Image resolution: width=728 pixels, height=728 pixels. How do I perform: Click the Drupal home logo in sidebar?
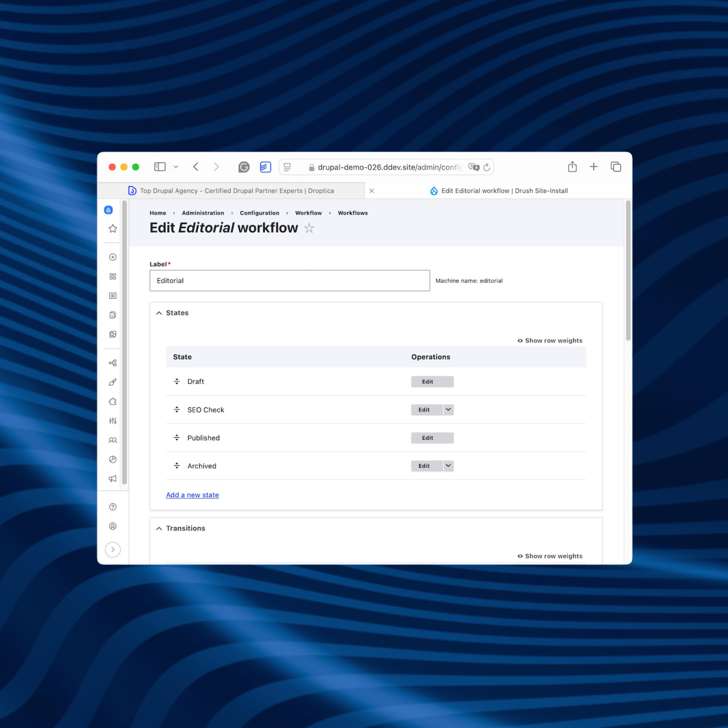pyautogui.click(x=108, y=210)
